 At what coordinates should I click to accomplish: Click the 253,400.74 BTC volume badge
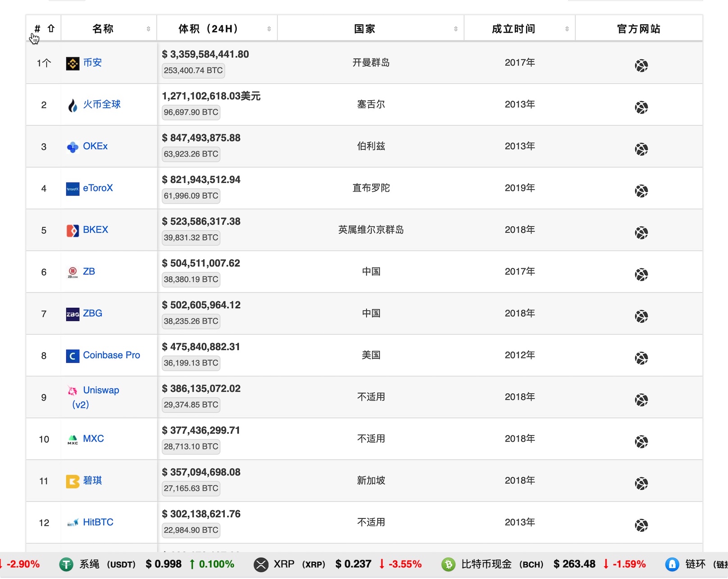point(193,70)
